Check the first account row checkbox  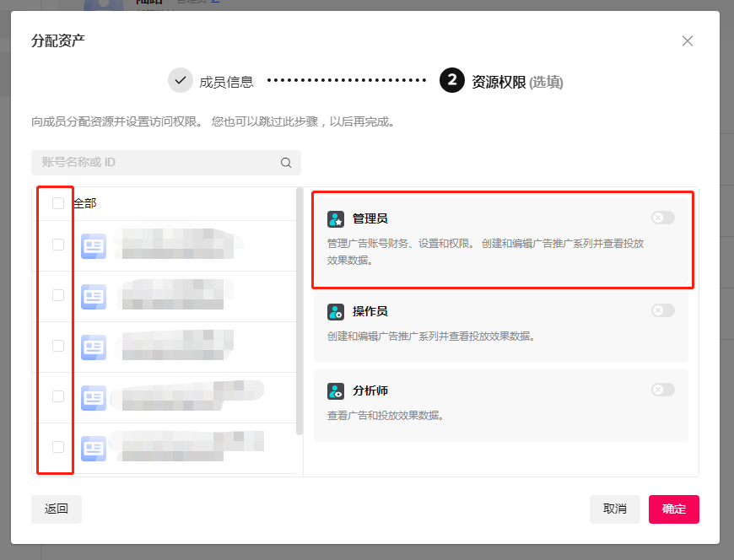(58, 245)
